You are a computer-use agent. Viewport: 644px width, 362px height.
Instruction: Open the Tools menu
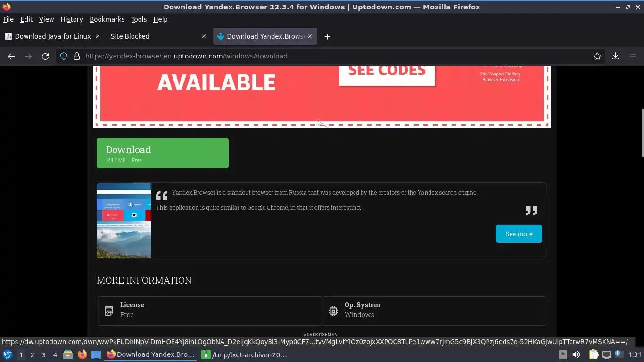point(139,19)
